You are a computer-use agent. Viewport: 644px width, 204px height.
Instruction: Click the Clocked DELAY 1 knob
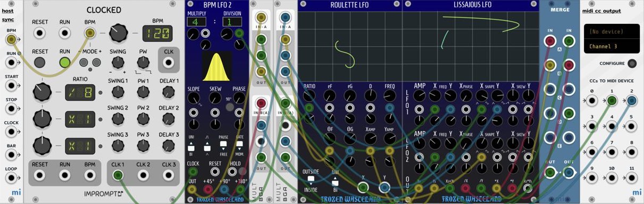tap(169, 92)
